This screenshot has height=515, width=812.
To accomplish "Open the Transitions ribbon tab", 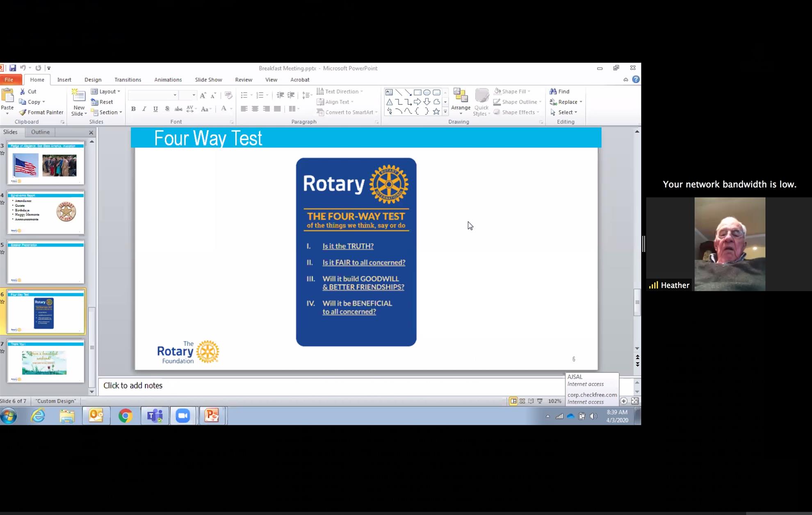I will [x=128, y=80].
